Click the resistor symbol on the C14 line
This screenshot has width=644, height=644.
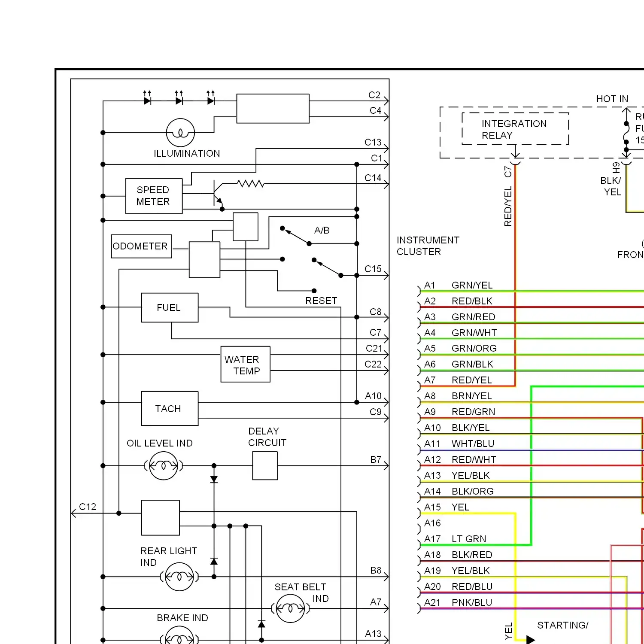coord(251,184)
